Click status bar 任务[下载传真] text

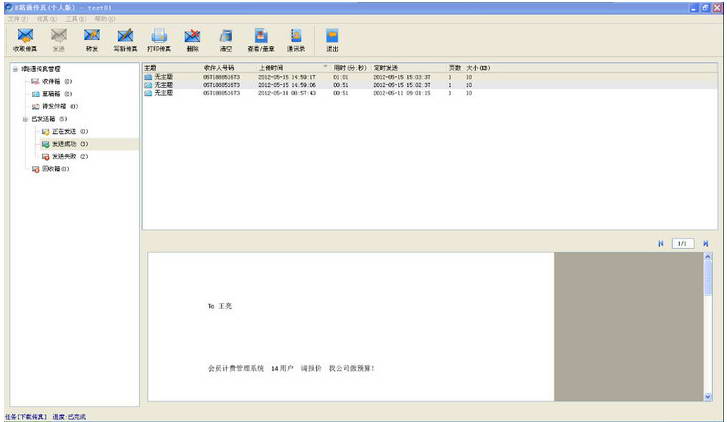(x=26, y=417)
